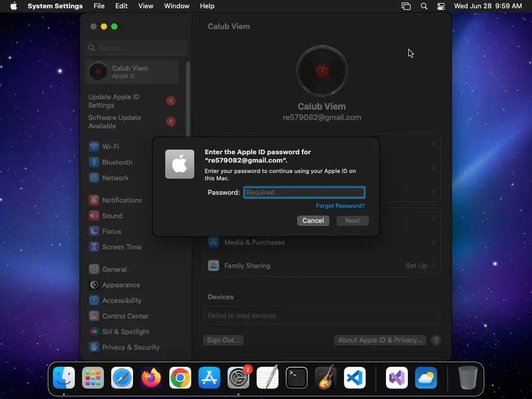This screenshot has width=532, height=399.
Task: Launch Google Chrome from the Dock
Action: click(x=180, y=378)
